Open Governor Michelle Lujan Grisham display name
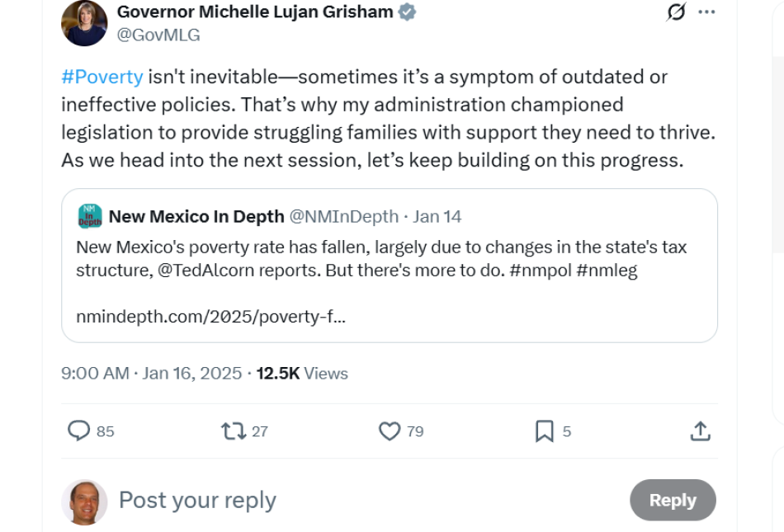The width and height of the screenshot is (784, 532). (x=255, y=12)
